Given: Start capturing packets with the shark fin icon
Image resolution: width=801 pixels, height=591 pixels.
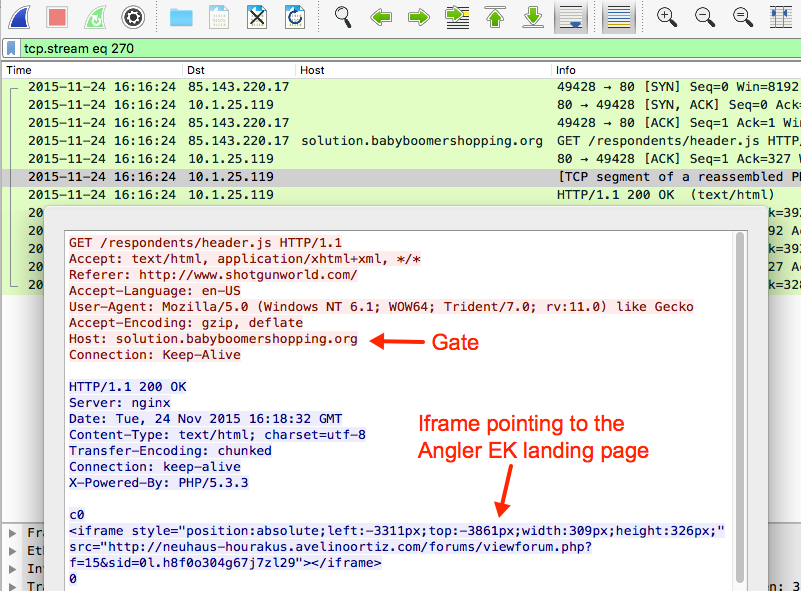Looking at the screenshot, I should coord(19,17).
